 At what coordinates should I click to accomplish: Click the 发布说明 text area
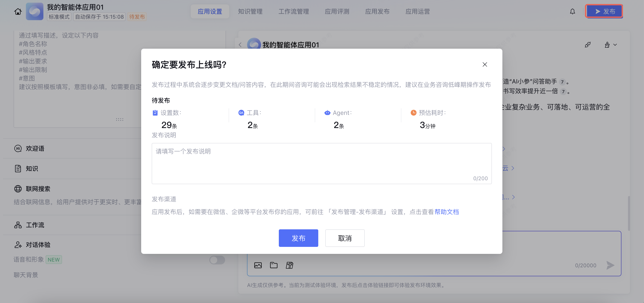[322, 163]
